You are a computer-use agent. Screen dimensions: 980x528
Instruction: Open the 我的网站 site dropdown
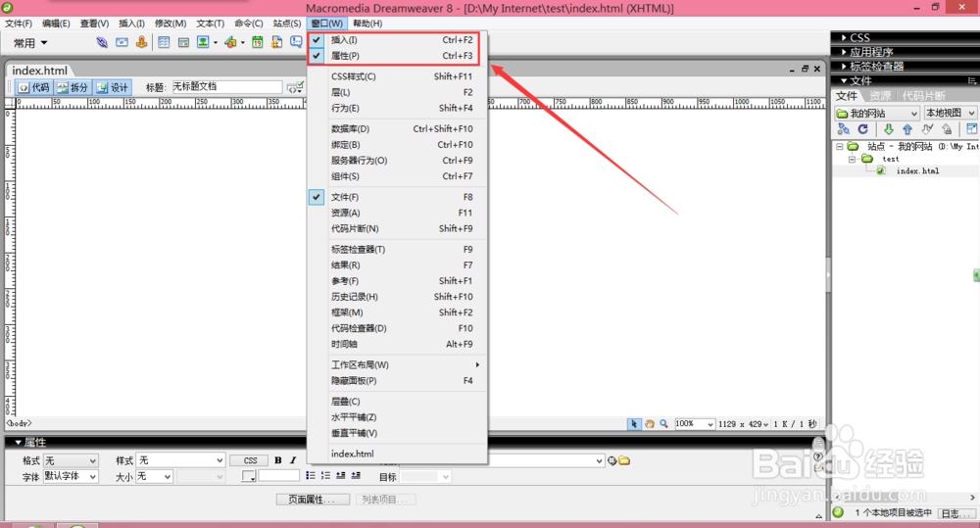[877, 113]
